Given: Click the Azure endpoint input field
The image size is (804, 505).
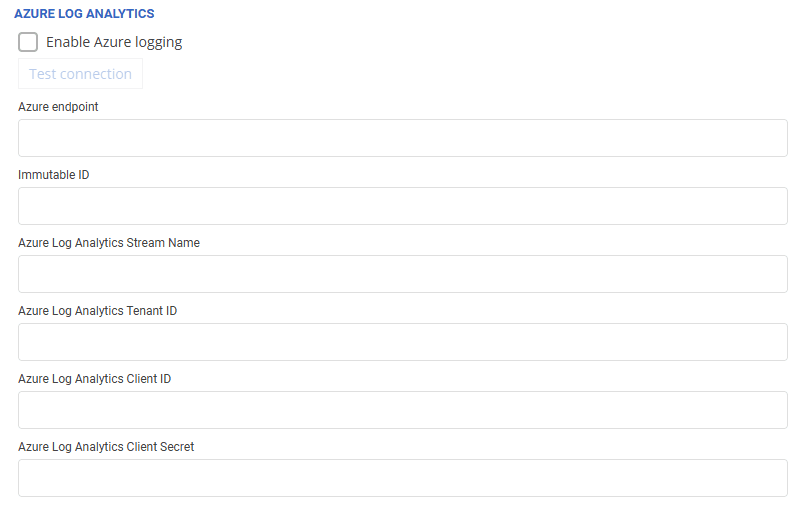Looking at the screenshot, I should 402,138.
